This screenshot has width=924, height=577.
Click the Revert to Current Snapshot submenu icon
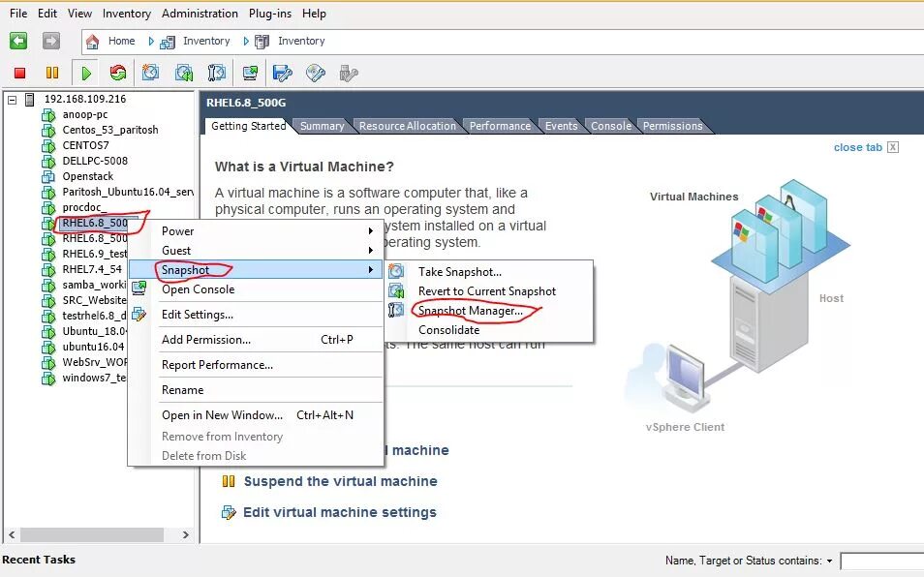[396, 290]
